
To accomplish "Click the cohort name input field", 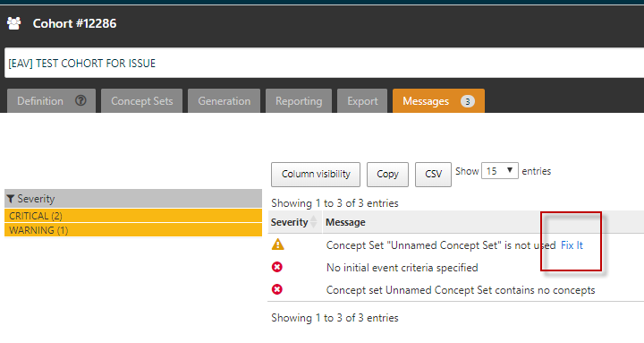I will point(324,63).
